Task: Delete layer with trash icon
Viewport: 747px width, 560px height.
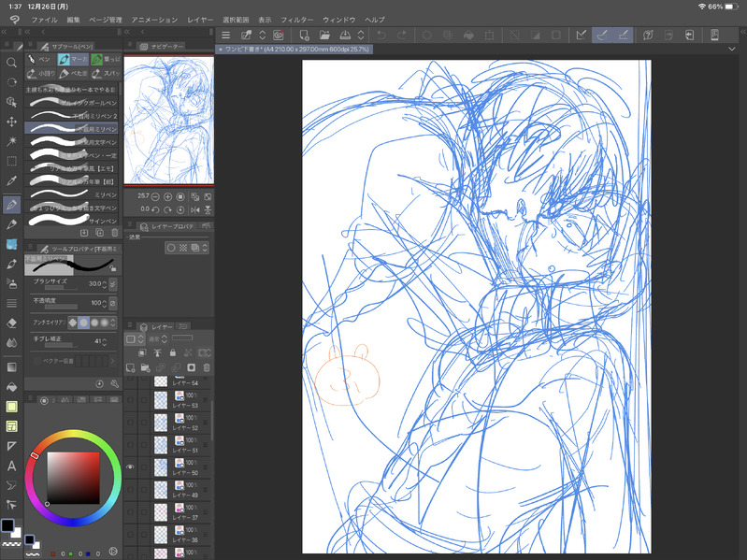Action: [x=207, y=367]
